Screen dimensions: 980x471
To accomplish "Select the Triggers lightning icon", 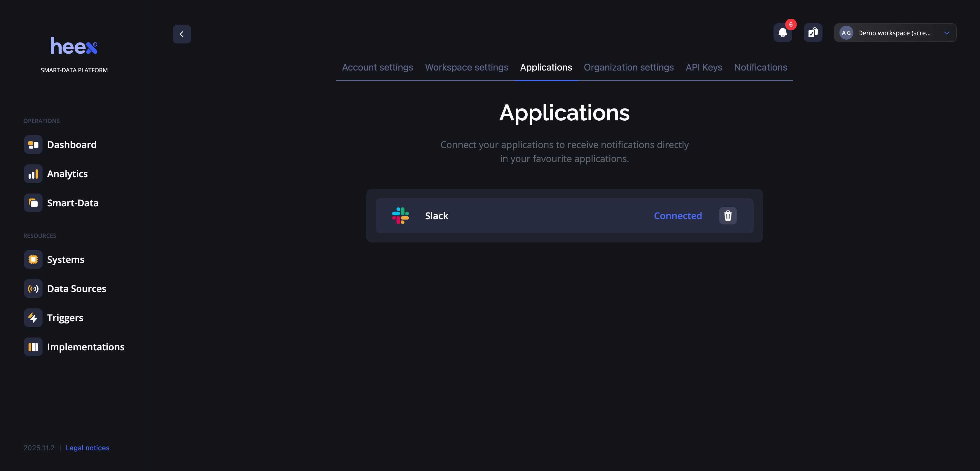I will pyautogui.click(x=33, y=317).
